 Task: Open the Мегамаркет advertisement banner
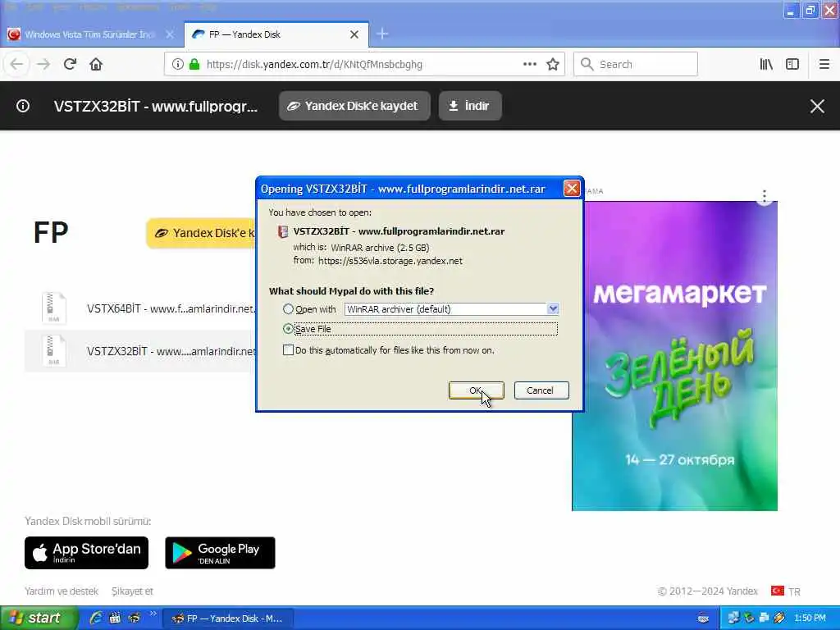point(674,356)
